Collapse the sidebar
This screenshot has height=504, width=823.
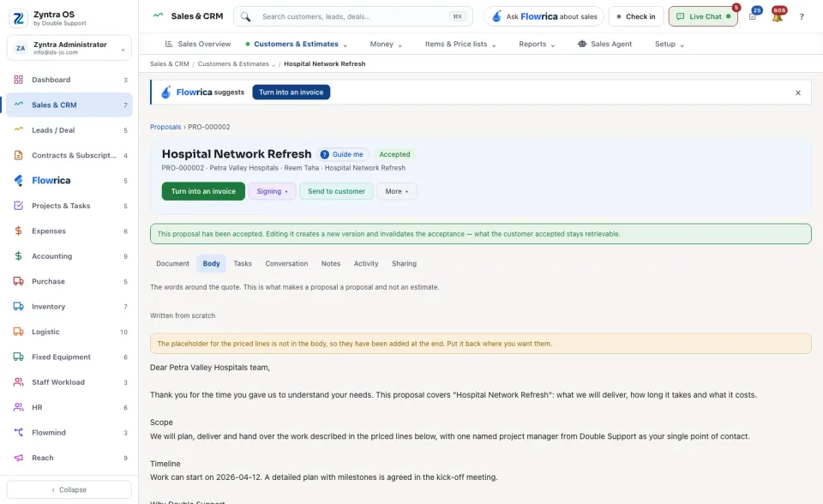click(69, 489)
